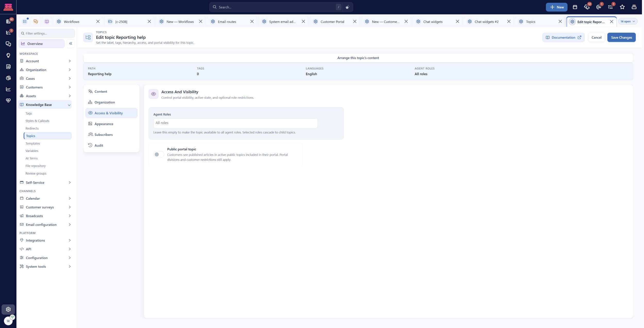The height and width of the screenshot is (328, 644).
Task: Toggle the Public portal topic switch
Action: point(158,154)
